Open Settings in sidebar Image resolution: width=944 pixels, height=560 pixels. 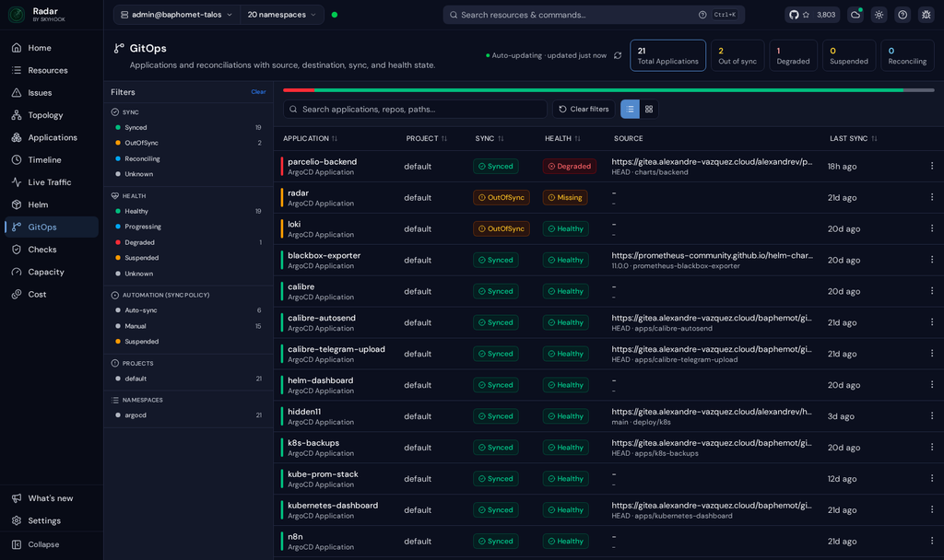click(x=52, y=521)
